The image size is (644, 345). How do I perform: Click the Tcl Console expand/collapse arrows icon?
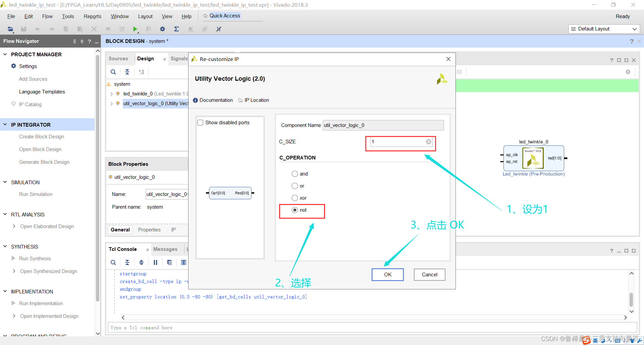[x=141, y=263]
